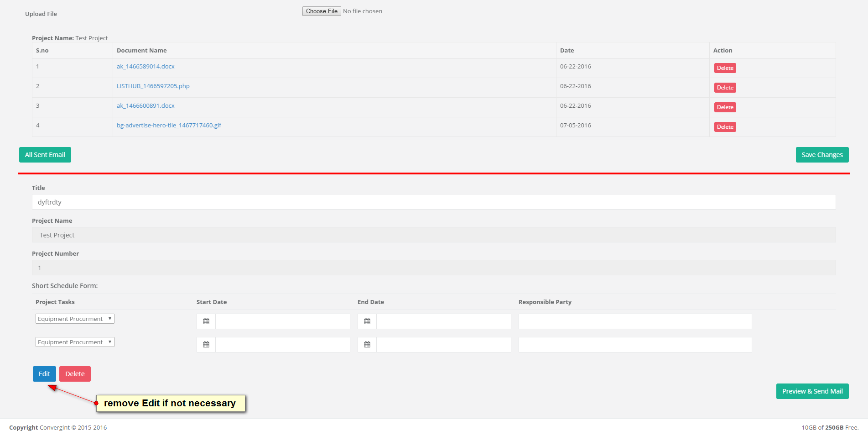Click the blue Edit button
868x436 pixels.
(44, 374)
